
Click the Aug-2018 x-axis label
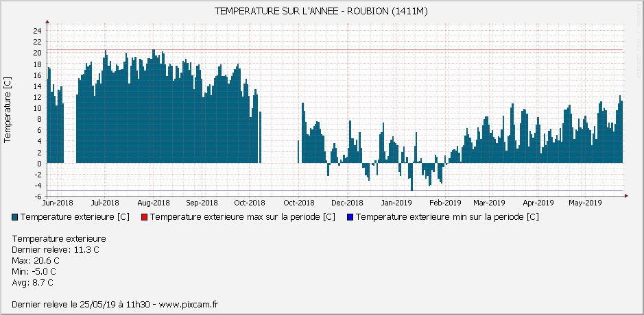pos(154,203)
